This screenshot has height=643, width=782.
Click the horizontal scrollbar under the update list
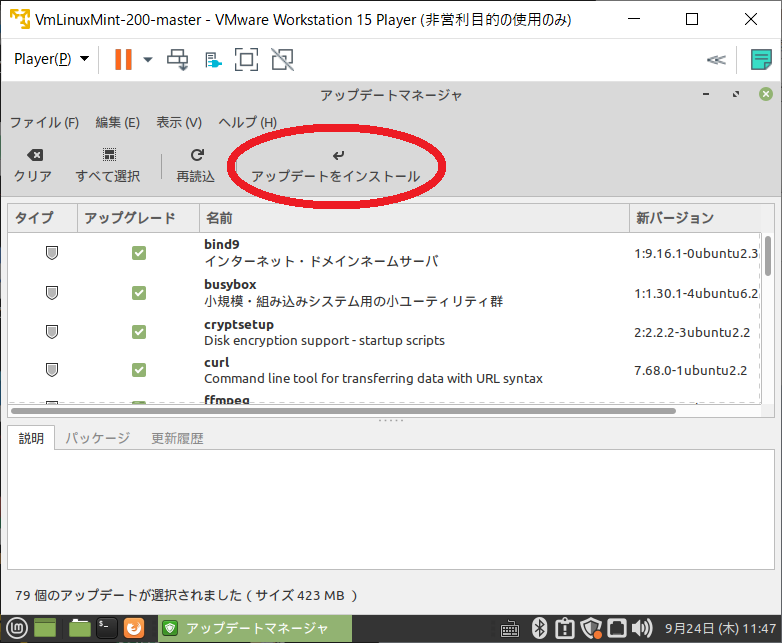point(344,411)
